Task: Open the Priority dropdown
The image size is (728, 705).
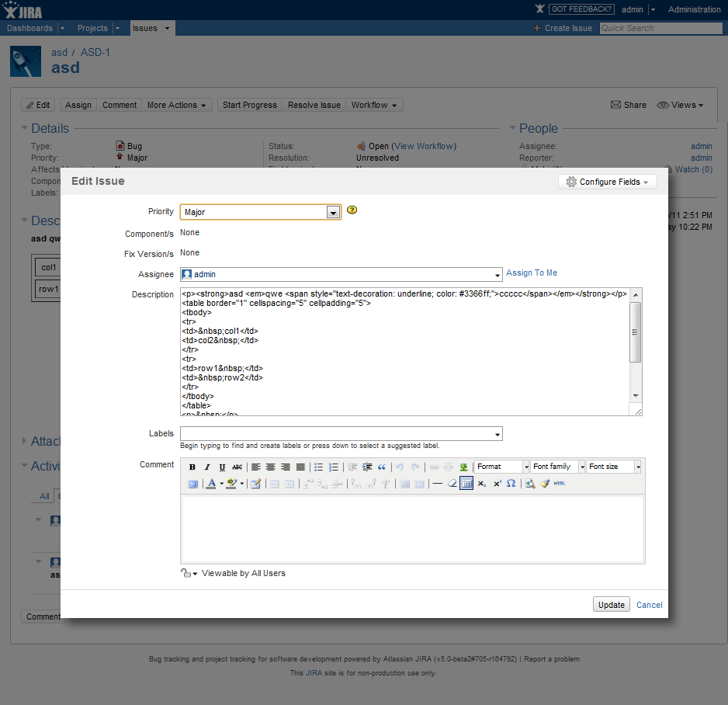Action: point(333,212)
